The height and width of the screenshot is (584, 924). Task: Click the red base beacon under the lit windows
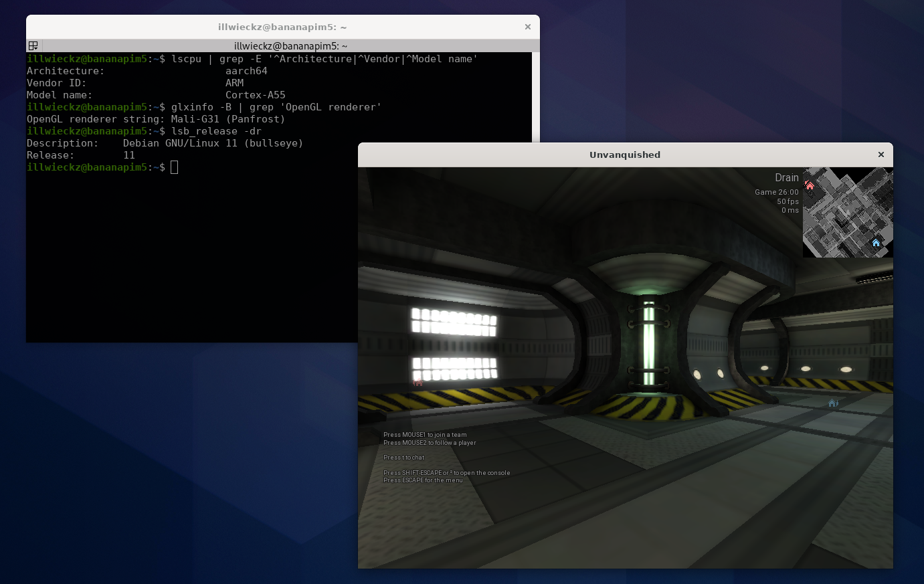(418, 382)
